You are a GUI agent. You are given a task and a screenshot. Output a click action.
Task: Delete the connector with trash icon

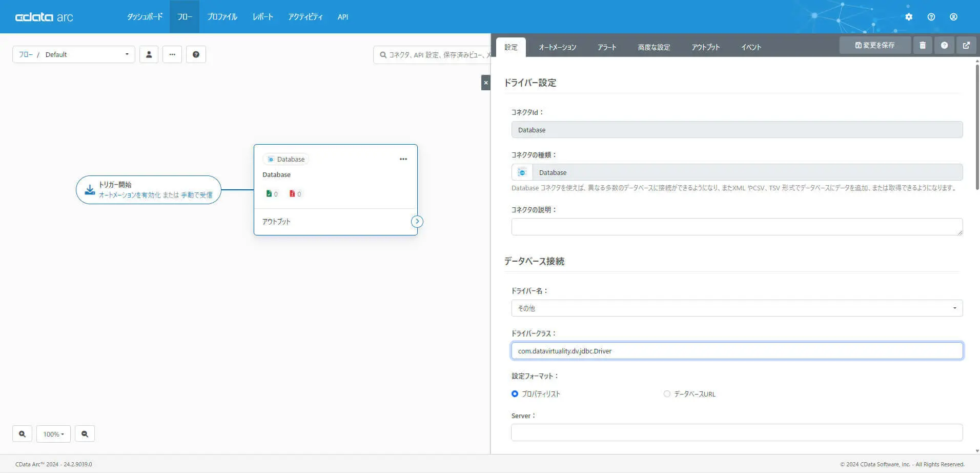coord(923,45)
